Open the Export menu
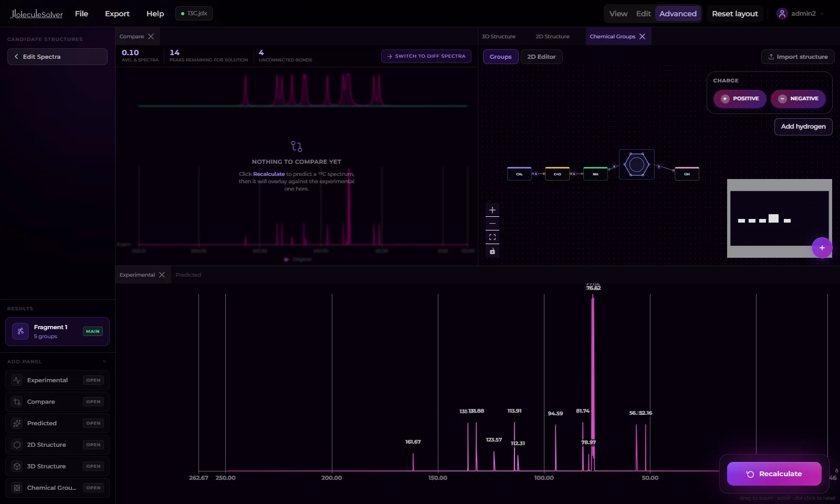 tap(117, 14)
